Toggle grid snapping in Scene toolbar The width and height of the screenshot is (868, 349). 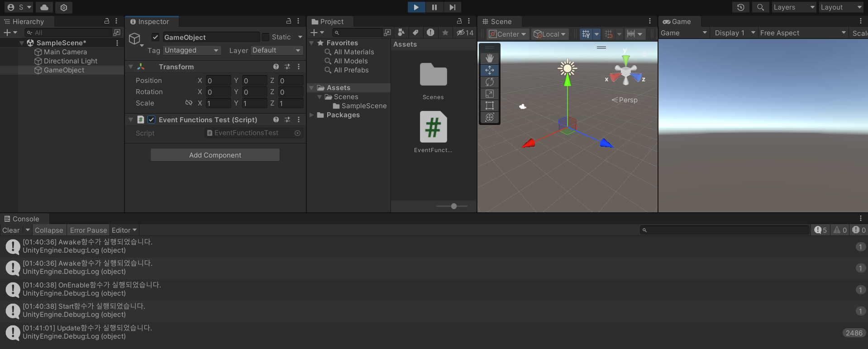(609, 34)
